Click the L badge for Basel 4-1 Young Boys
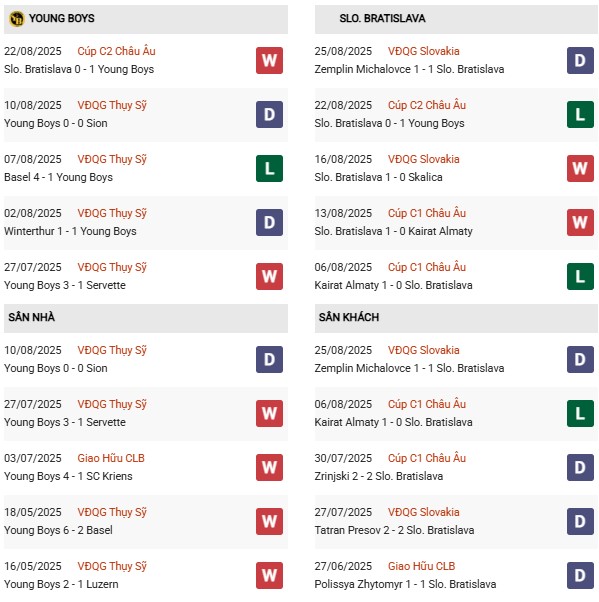Viewport: 599px width, 602px height. (x=269, y=168)
